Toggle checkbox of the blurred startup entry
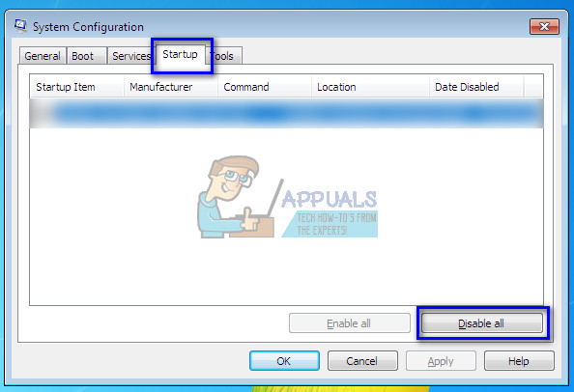The height and width of the screenshot is (392, 574). click(40, 113)
